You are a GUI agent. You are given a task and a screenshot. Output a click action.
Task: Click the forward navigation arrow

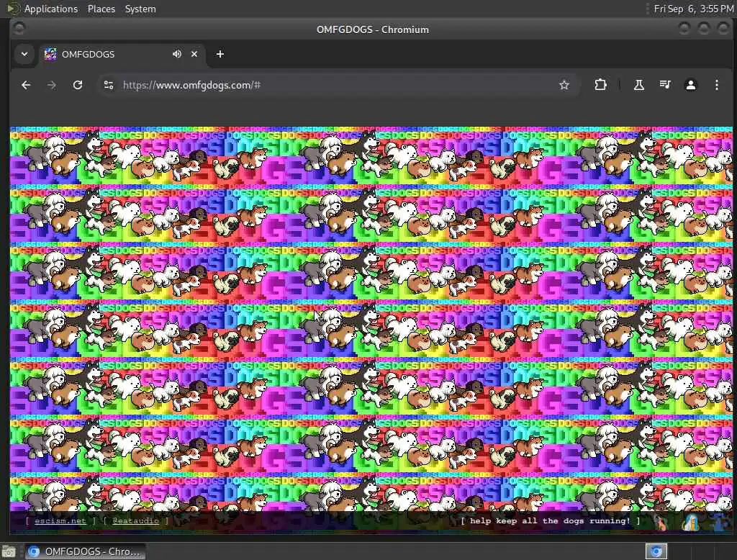[x=52, y=85]
